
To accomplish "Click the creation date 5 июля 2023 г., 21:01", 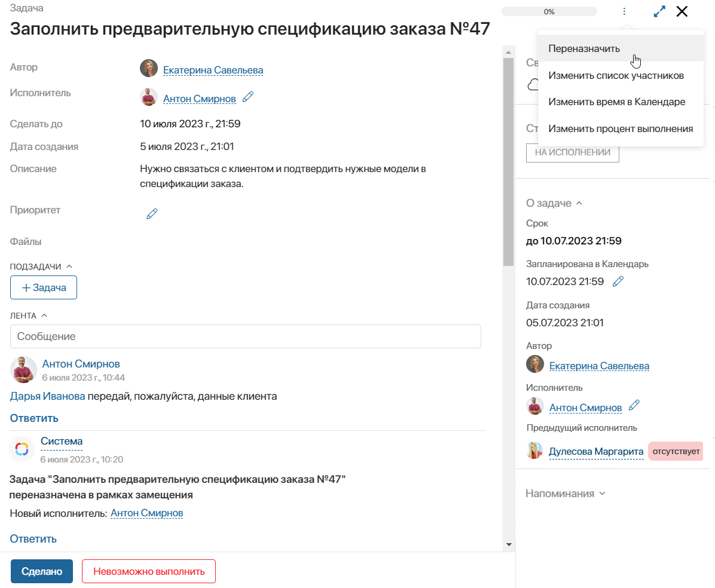I will pos(187,147).
